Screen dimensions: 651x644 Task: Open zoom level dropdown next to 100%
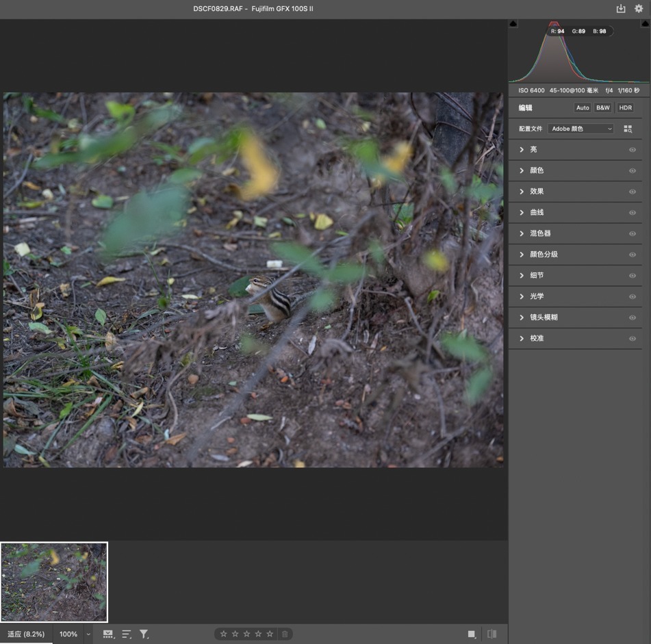tap(88, 634)
